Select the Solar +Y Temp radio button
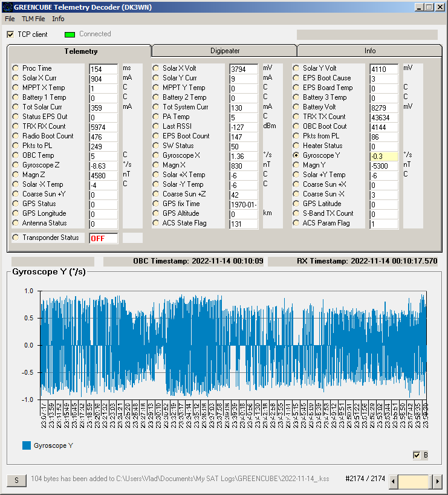The image size is (448, 495). [296, 175]
